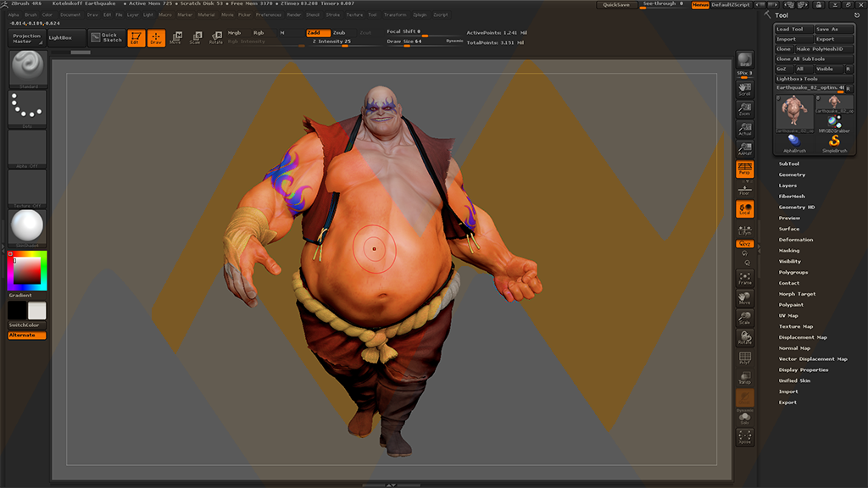This screenshot has height=488, width=868.
Task: Click the color picker square
Action: pos(27,270)
